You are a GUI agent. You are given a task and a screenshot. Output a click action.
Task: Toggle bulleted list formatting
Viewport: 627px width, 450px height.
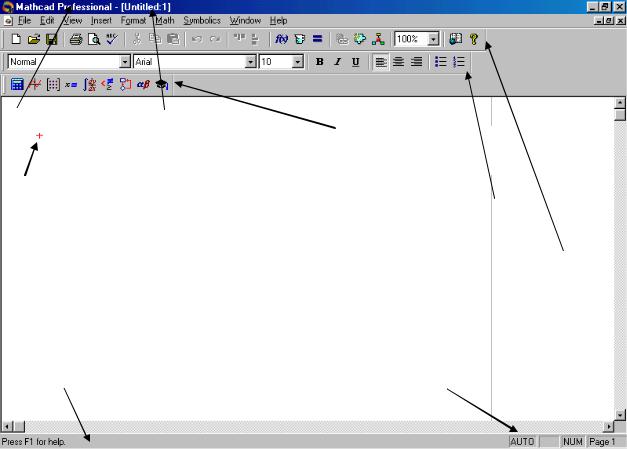441,62
